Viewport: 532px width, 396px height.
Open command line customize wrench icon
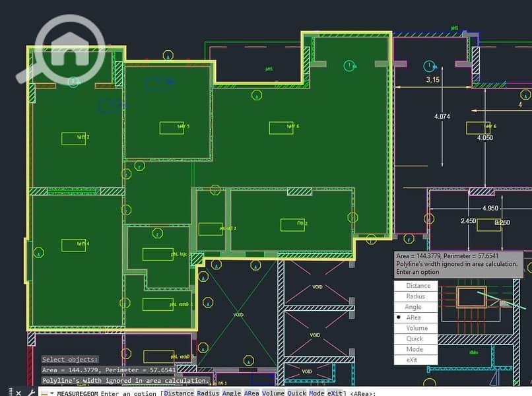point(31,393)
